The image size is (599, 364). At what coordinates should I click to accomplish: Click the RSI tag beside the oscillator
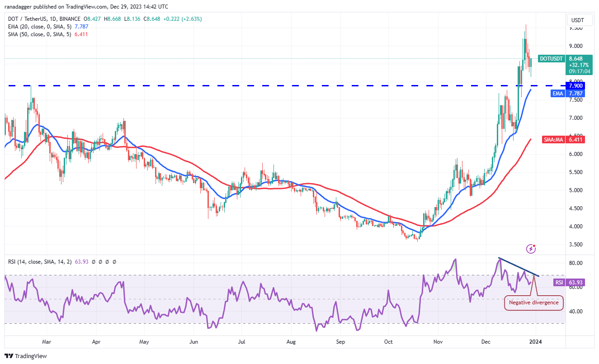pyautogui.click(x=559, y=283)
